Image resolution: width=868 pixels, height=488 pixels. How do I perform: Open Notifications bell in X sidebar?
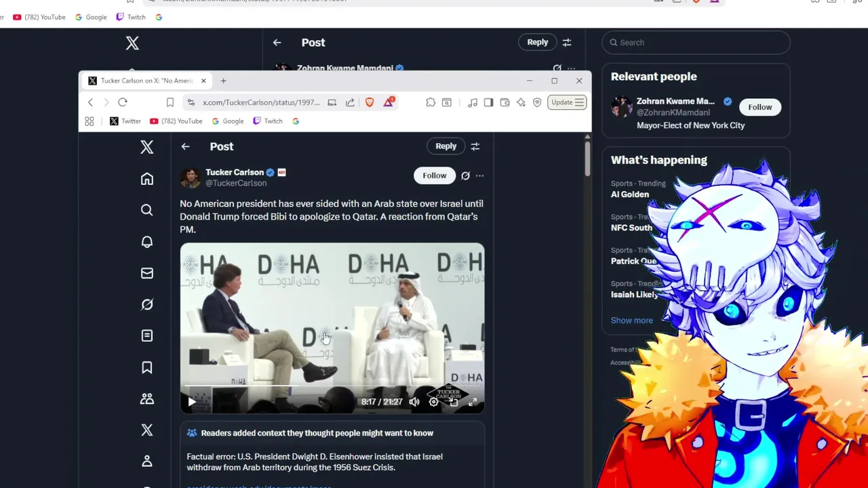[147, 242]
